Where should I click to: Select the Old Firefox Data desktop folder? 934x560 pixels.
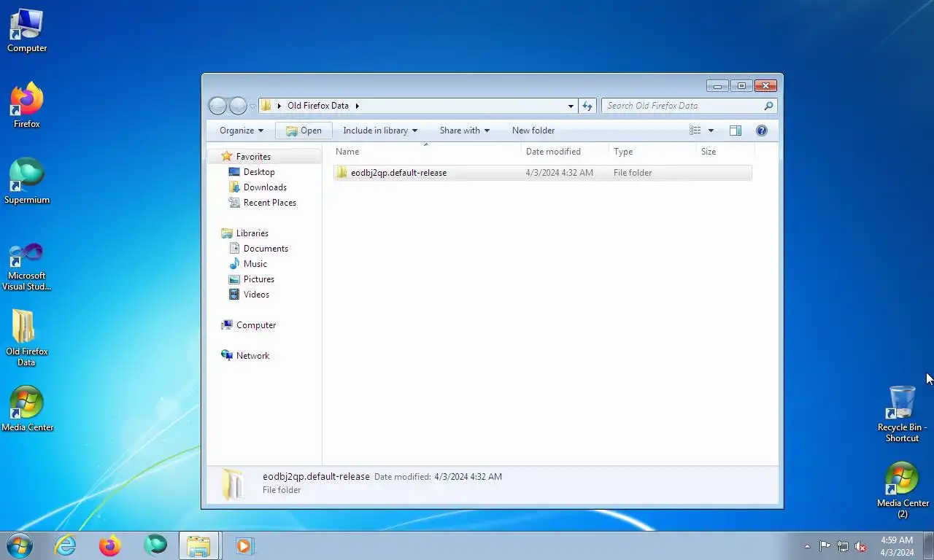tap(27, 338)
